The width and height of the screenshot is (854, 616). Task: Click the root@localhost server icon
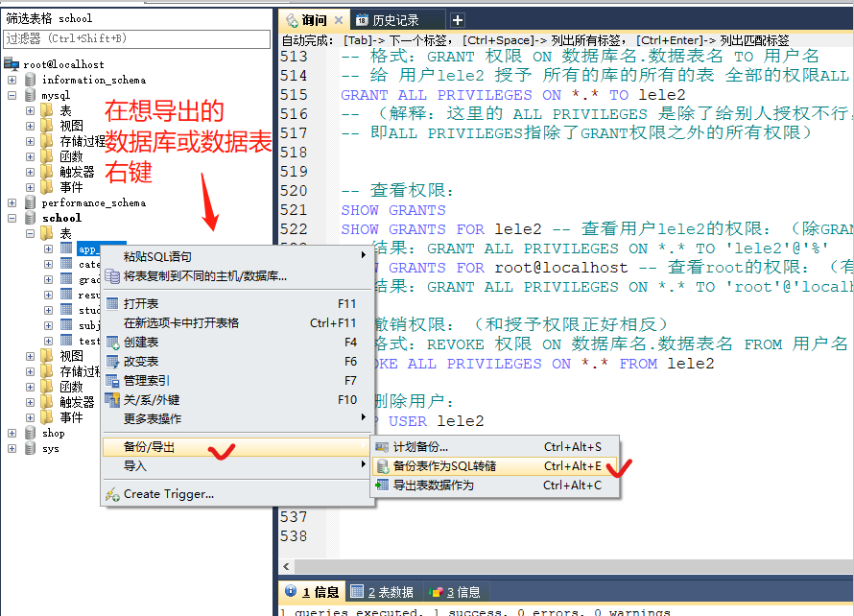tap(12, 63)
